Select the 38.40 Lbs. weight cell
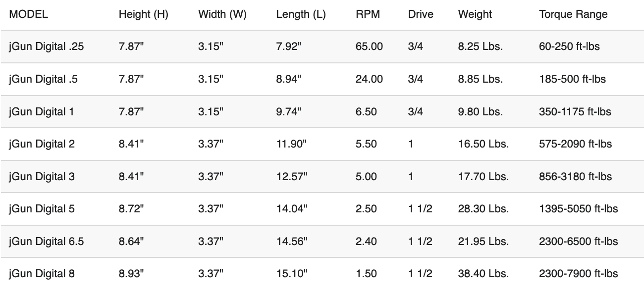The image size is (644, 297). [x=483, y=273]
